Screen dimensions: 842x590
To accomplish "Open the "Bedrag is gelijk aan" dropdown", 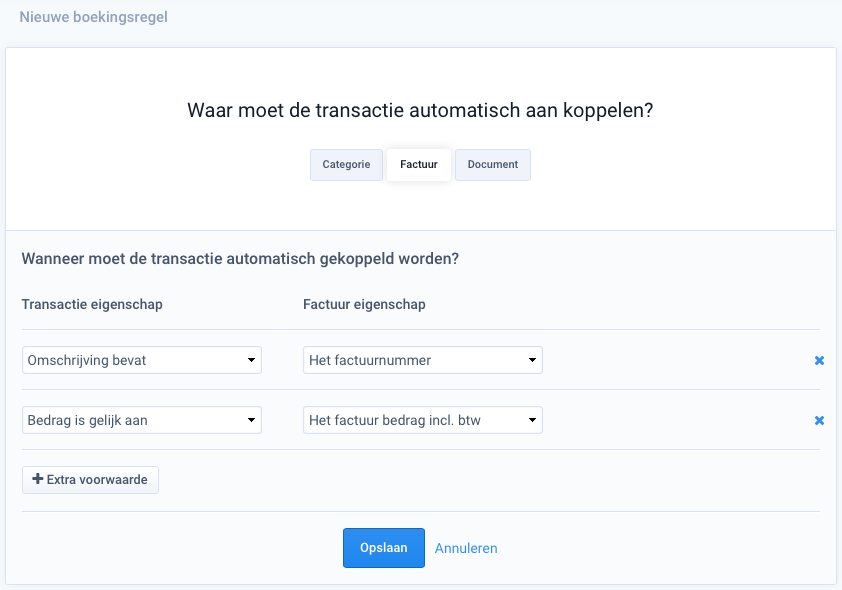I will (141, 420).
